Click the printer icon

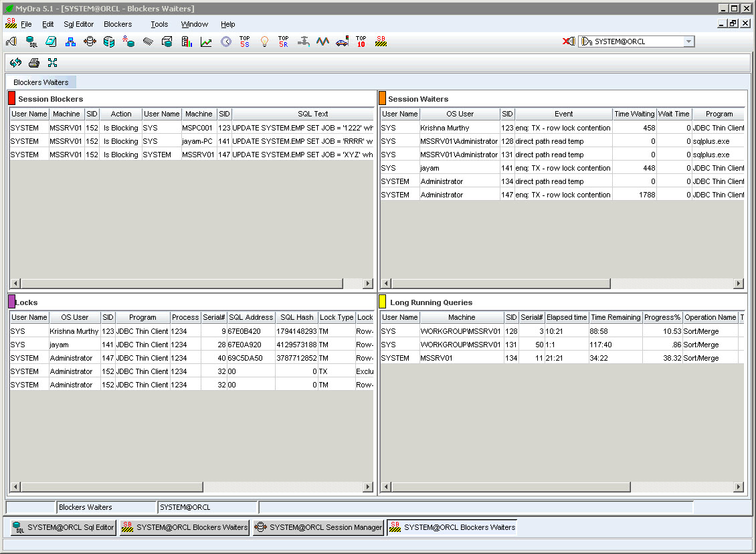34,63
